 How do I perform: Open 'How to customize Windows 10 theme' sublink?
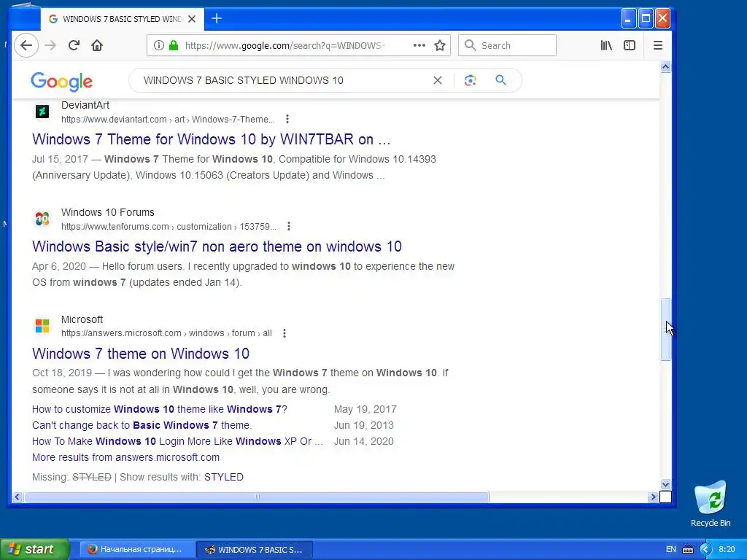pos(160,409)
